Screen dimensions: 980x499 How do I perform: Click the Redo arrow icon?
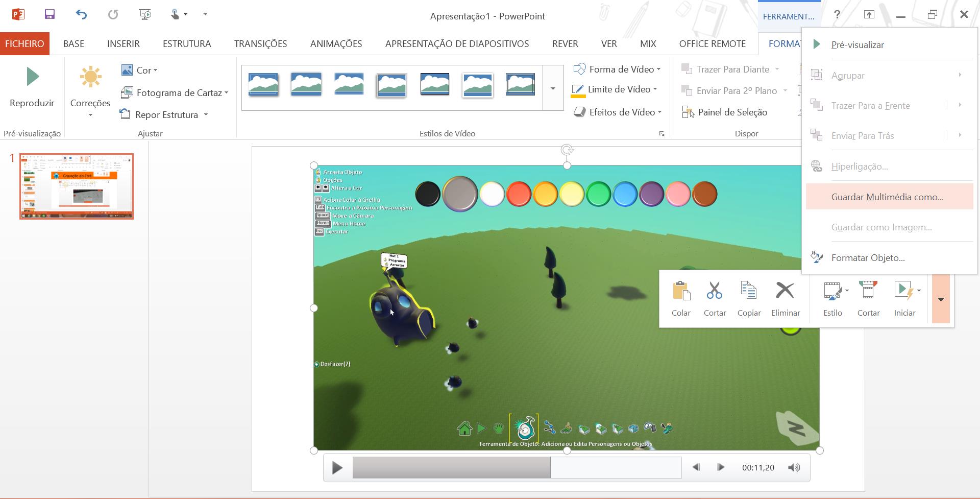coord(113,14)
